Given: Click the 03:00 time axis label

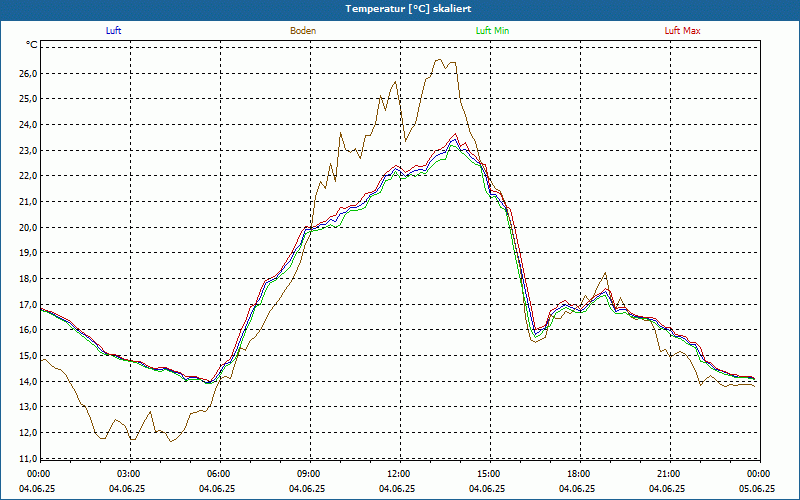Looking at the screenshot, I should click(x=129, y=474).
